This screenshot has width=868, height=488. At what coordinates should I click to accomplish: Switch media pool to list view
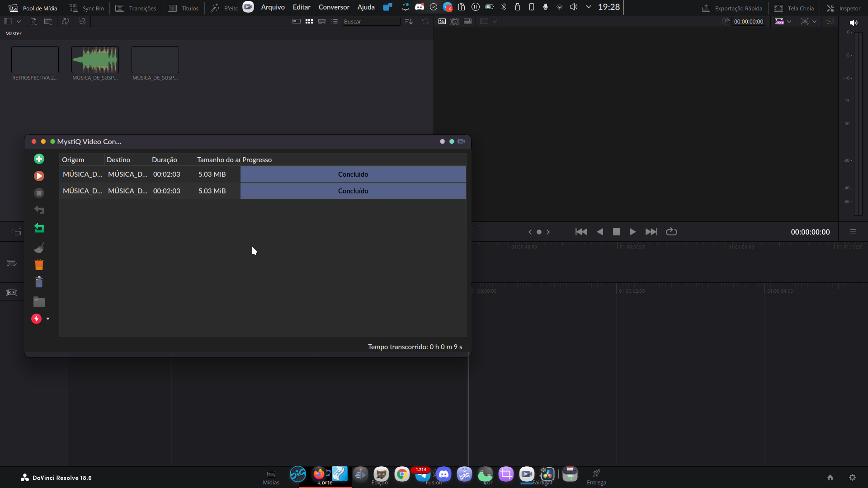[335, 21]
